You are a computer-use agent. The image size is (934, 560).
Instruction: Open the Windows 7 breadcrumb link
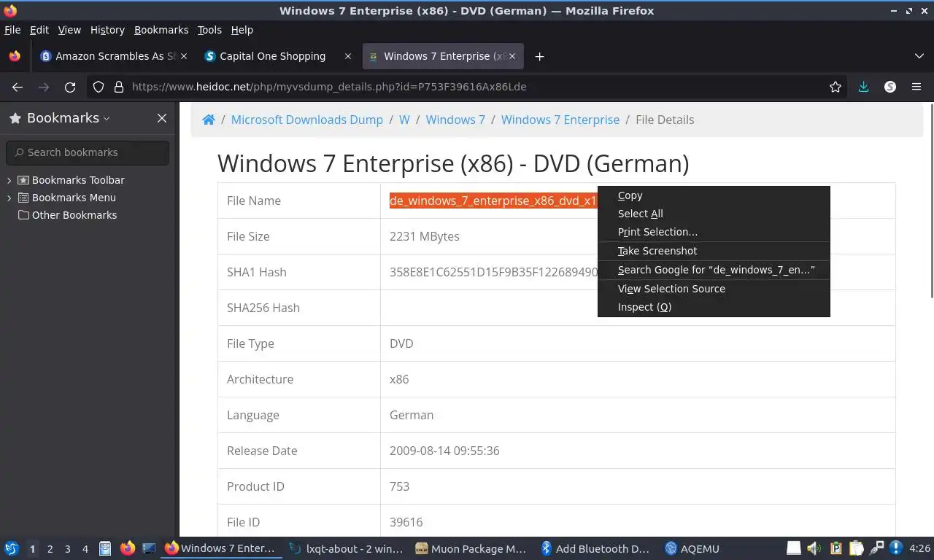pos(455,120)
